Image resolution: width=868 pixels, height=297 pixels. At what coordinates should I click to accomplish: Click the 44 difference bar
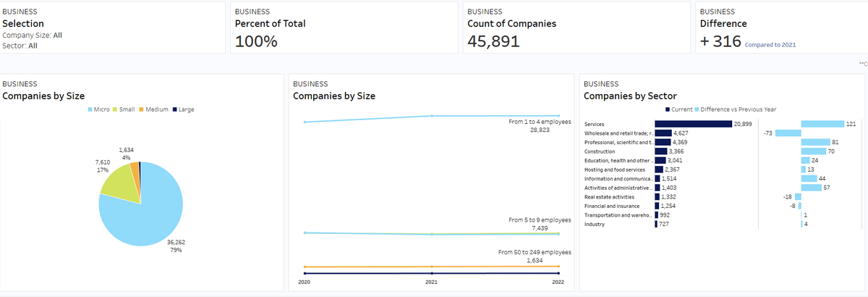(809, 178)
